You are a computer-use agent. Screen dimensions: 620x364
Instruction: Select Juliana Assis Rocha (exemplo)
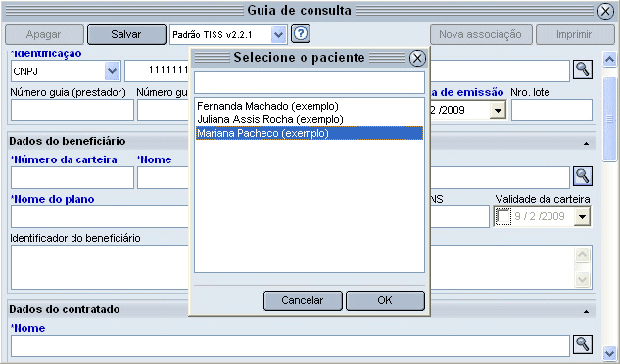310,119
